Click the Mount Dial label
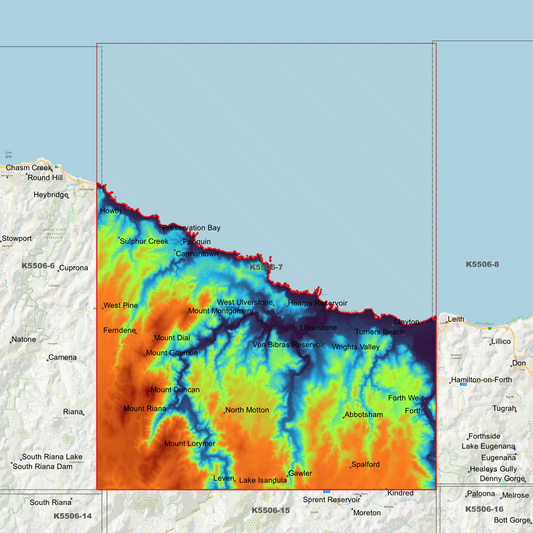Image resolution: width=533 pixels, height=533 pixels. (x=172, y=338)
